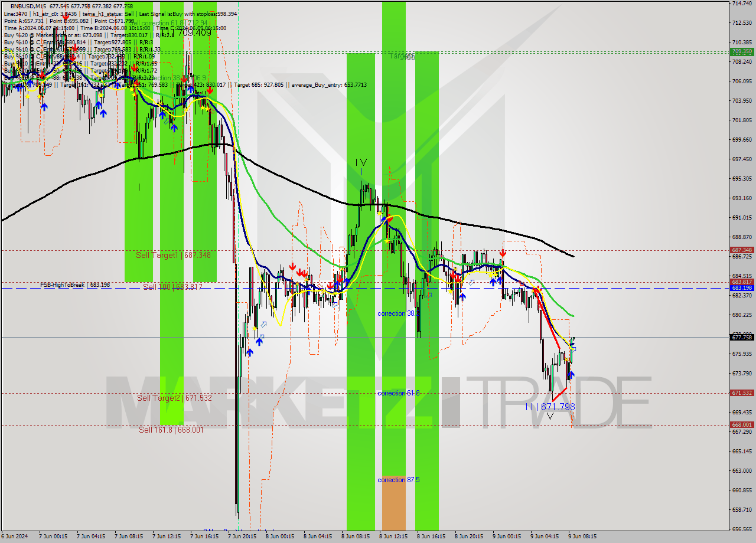Click the blue 683.198 price tag
Screen dimensions: 756x543
pos(742,287)
